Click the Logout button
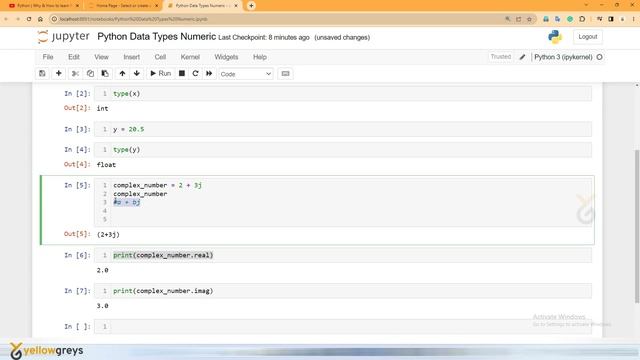Screen dimensions: 640x360 587,37
